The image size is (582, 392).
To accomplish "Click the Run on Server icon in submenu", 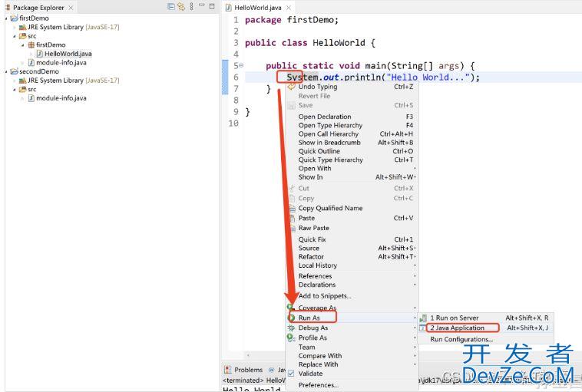I will 423,318.
